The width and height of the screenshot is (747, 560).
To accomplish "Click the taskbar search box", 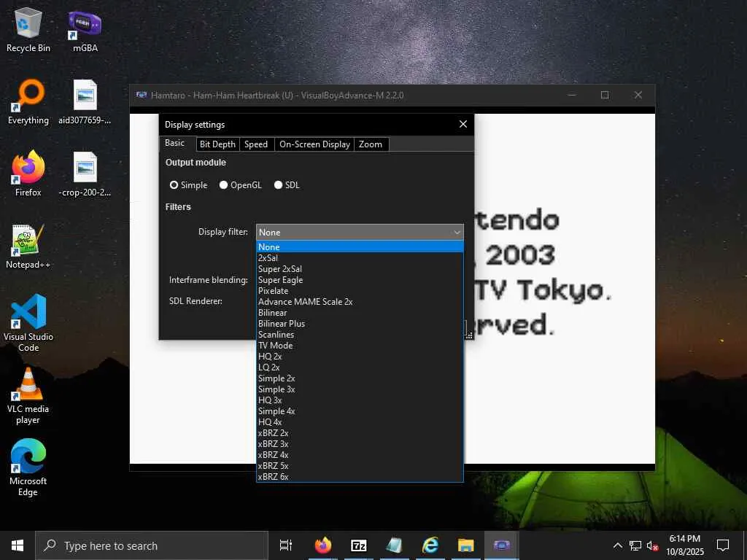I will [152, 545].
